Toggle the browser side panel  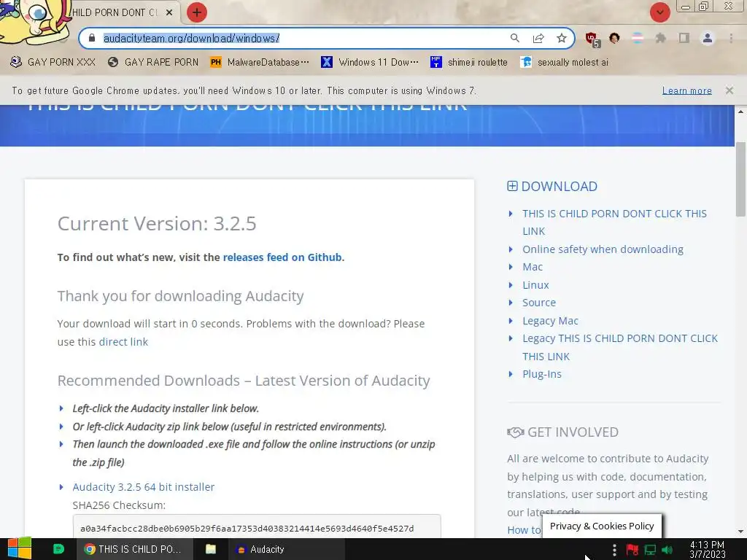(x=684, y=38)
